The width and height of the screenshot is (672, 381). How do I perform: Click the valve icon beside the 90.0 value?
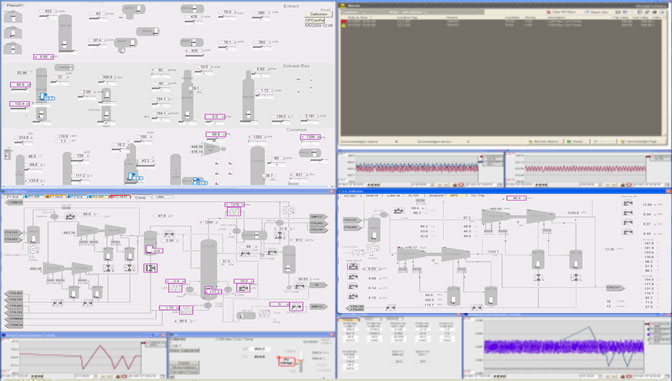[70, 216]
